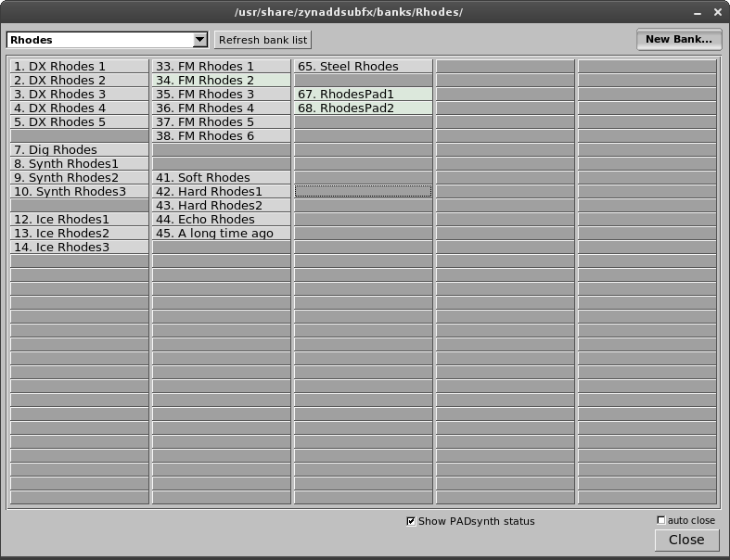
Task: Load 9. Synth Rhodes2 instrument
Action: pyautogui.click(x=79, y=178)
